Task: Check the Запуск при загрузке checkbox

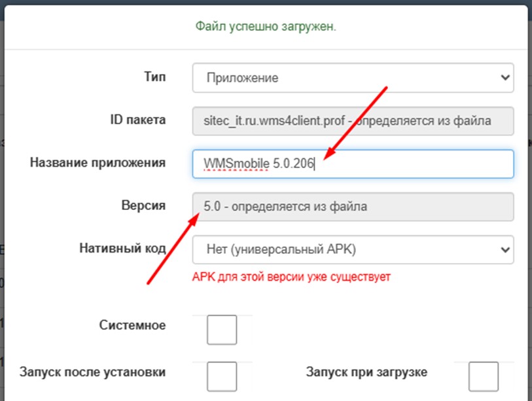Action: point(483,376)
